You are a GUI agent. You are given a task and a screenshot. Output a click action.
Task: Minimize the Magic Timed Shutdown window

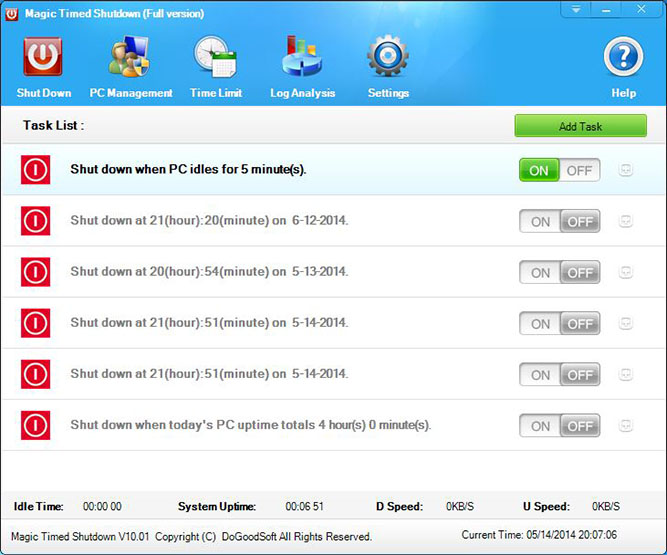point(606,9)
